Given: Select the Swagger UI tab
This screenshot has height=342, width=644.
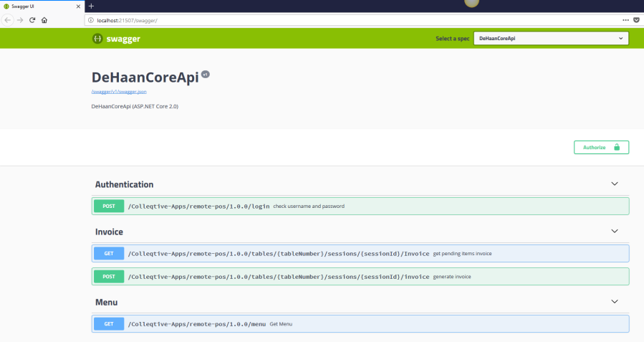Looking at the screenshot, I should (42, 6).
